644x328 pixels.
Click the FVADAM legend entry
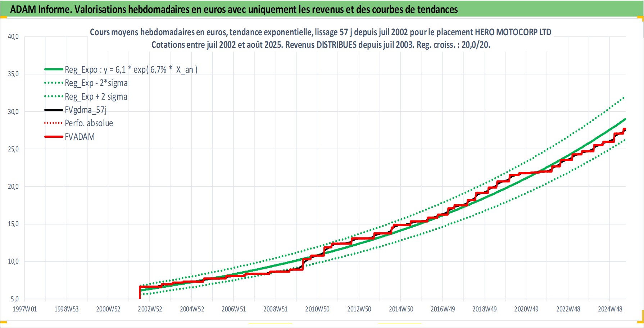(x=69, y=137)
